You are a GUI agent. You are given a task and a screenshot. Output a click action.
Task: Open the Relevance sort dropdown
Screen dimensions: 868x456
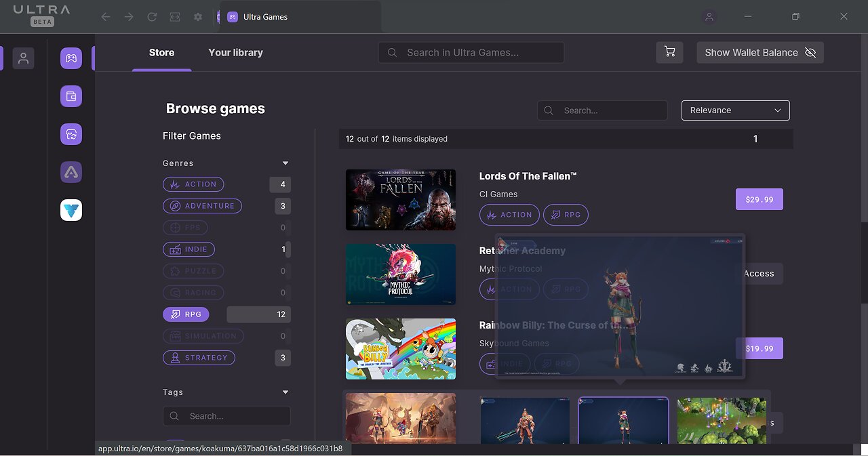point(736,110)
